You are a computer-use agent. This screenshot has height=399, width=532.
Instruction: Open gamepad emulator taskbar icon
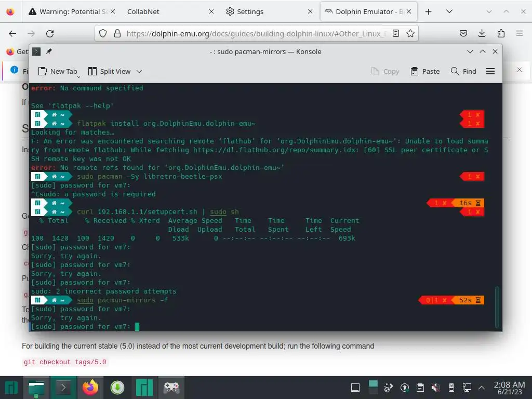[x=171, y=388]
